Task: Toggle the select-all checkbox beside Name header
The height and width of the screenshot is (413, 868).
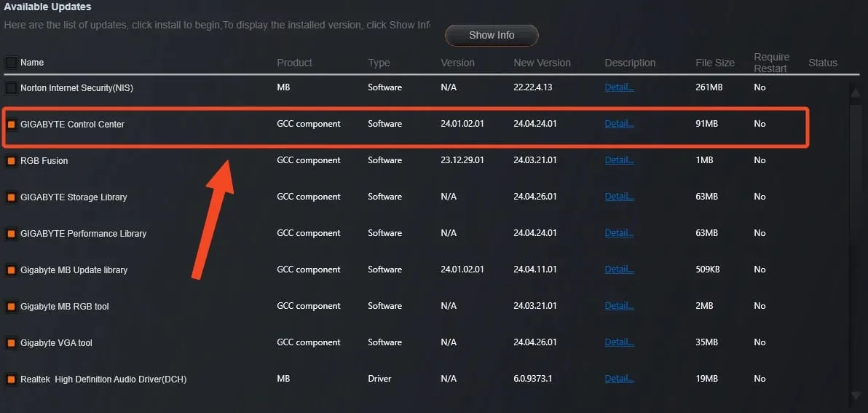Action: click(11, 63)
